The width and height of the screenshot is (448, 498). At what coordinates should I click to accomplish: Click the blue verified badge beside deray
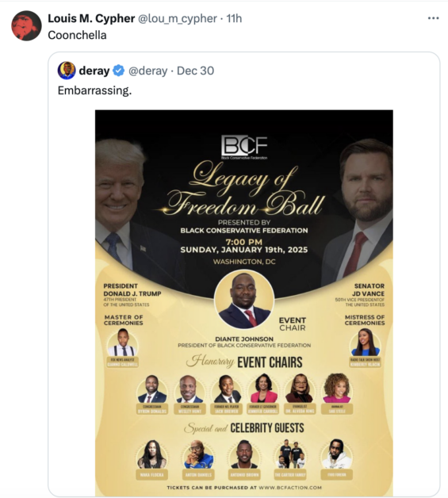118,71
